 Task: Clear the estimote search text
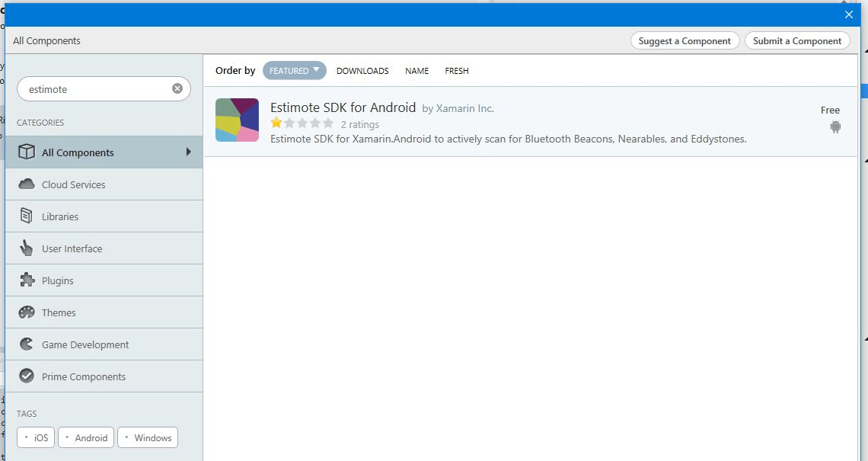tap(177, 89)
